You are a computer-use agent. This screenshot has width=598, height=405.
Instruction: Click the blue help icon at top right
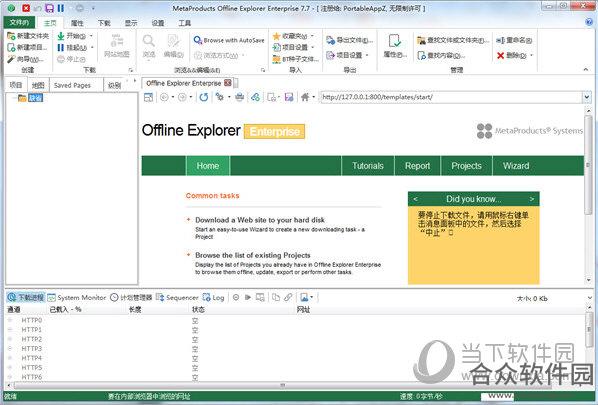coord(589,22)
